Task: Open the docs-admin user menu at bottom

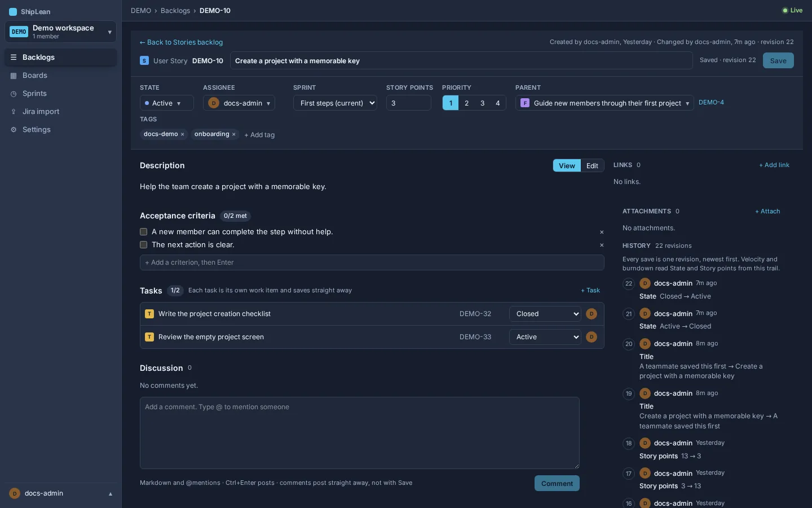Action: (61, 493)
